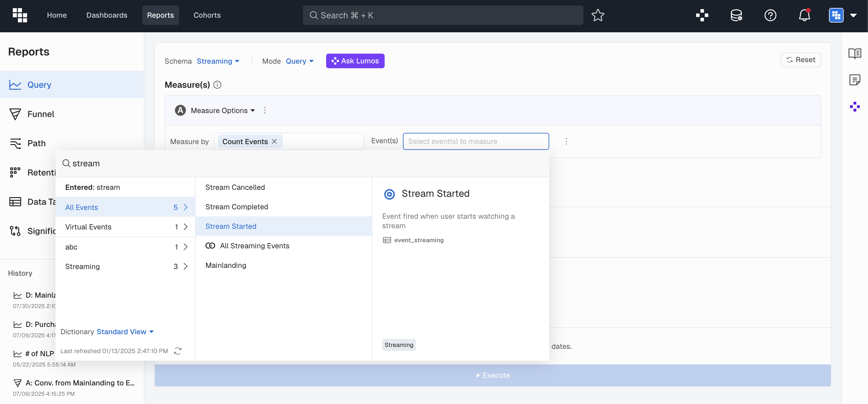This screenshot has height=404, width=868.
Task: Click the Measure(s) info icon
Action: click(217, 85)
